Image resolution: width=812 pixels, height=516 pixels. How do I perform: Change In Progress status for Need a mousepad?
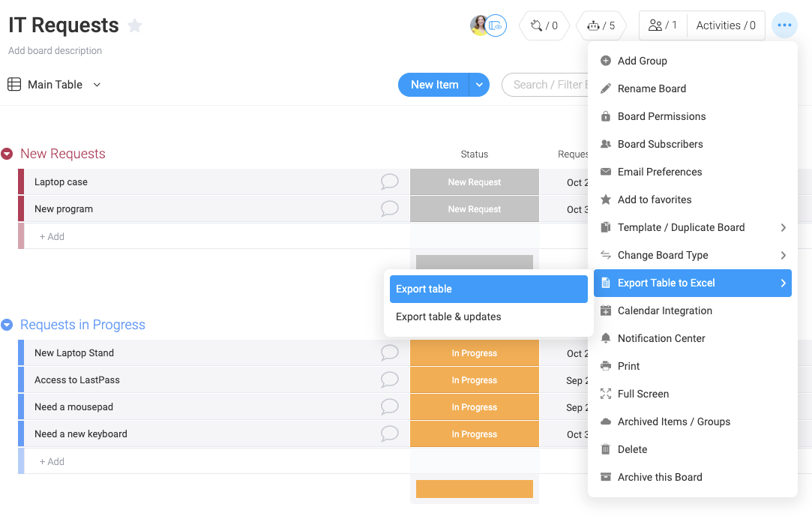[x=475, y=406]
